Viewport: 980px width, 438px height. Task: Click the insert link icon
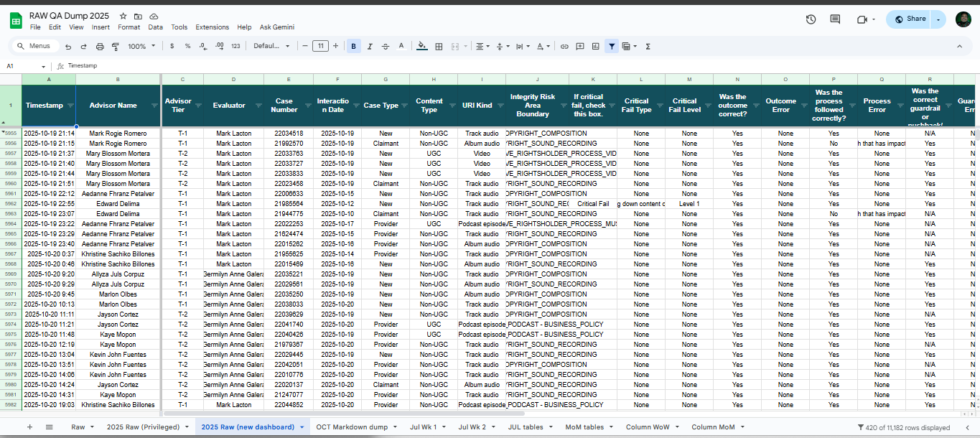pyautogui.click(x=564, y=46)
